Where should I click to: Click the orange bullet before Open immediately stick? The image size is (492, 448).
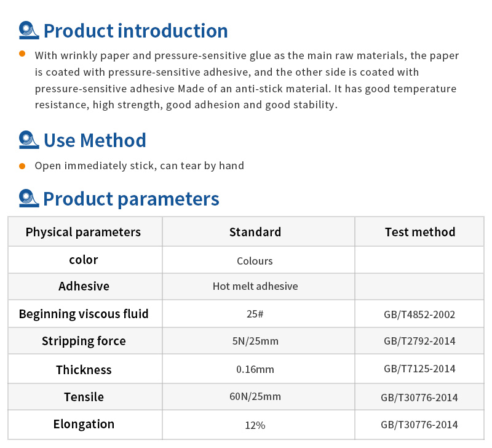click(22, 166)
